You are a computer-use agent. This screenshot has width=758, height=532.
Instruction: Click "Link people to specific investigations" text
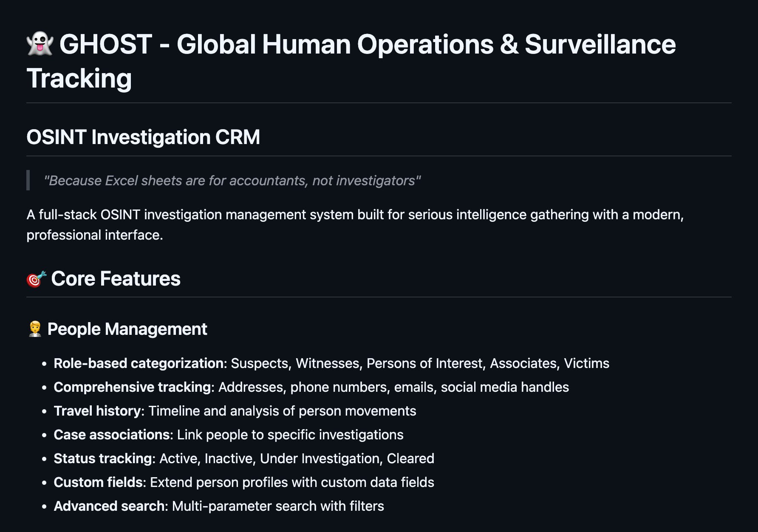[290, 435]
